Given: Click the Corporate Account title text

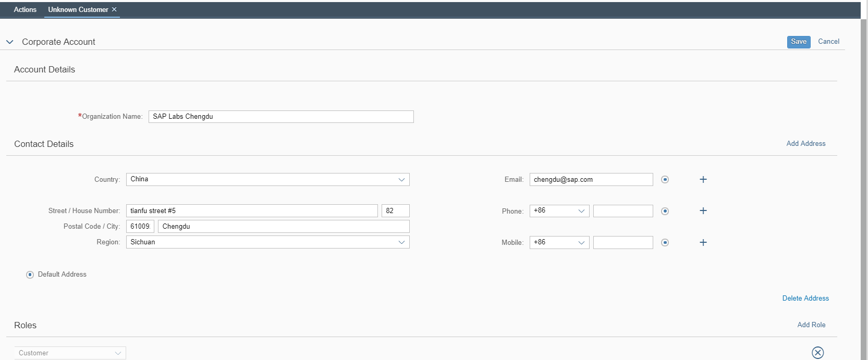Looking at the screenshot, I should [x=58, y=42].
